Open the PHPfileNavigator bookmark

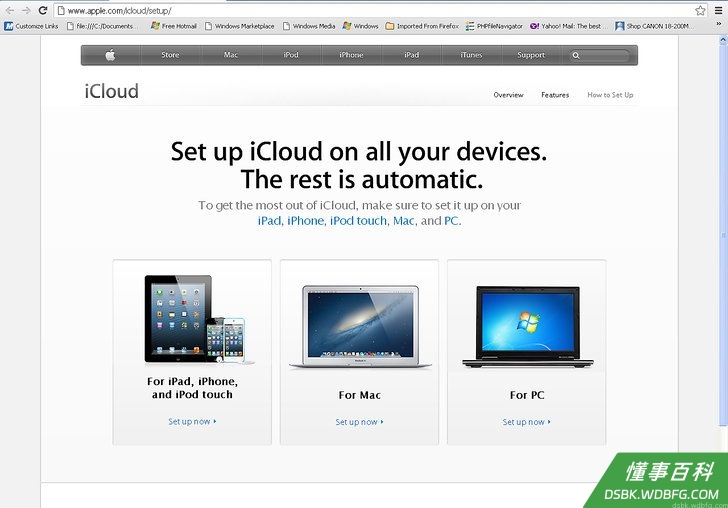(x=494, y=26)
